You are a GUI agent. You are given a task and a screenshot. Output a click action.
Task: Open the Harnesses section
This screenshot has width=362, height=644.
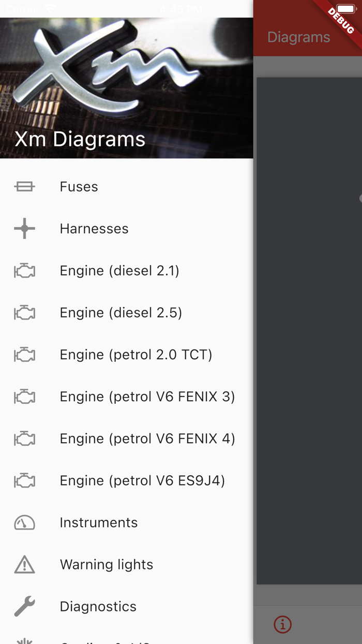tap(94, 228)
